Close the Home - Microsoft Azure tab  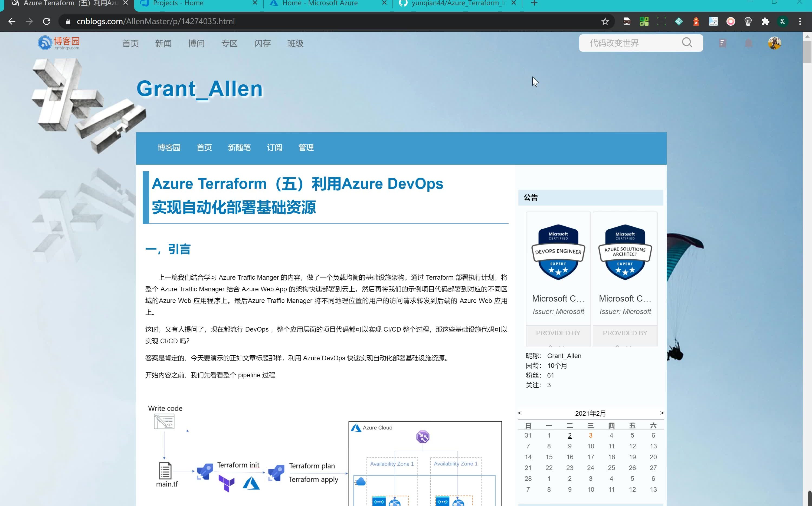tap(384, 3)
